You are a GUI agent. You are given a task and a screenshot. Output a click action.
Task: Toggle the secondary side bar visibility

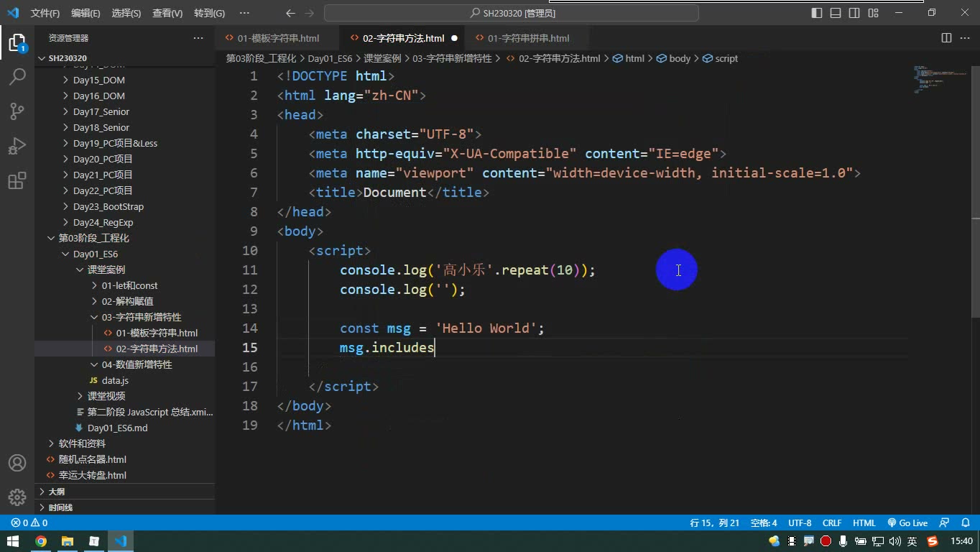[x=854, y=13]
